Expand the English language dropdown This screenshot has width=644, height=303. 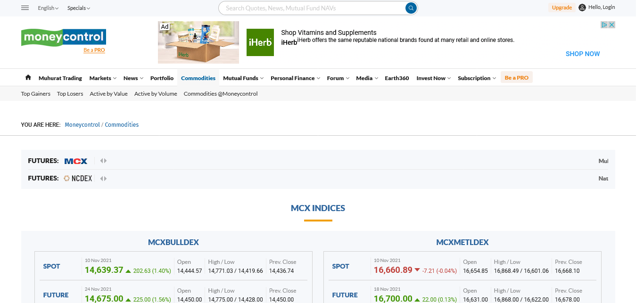click(48, 8)
